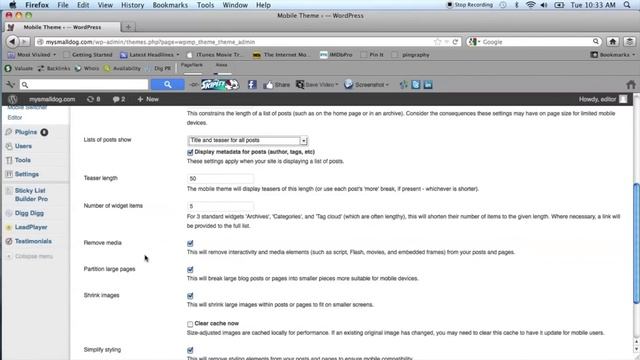Open the IMDbPro bookmark
Image resolution: width=640 pixels, height=360 pixels.
336,55
